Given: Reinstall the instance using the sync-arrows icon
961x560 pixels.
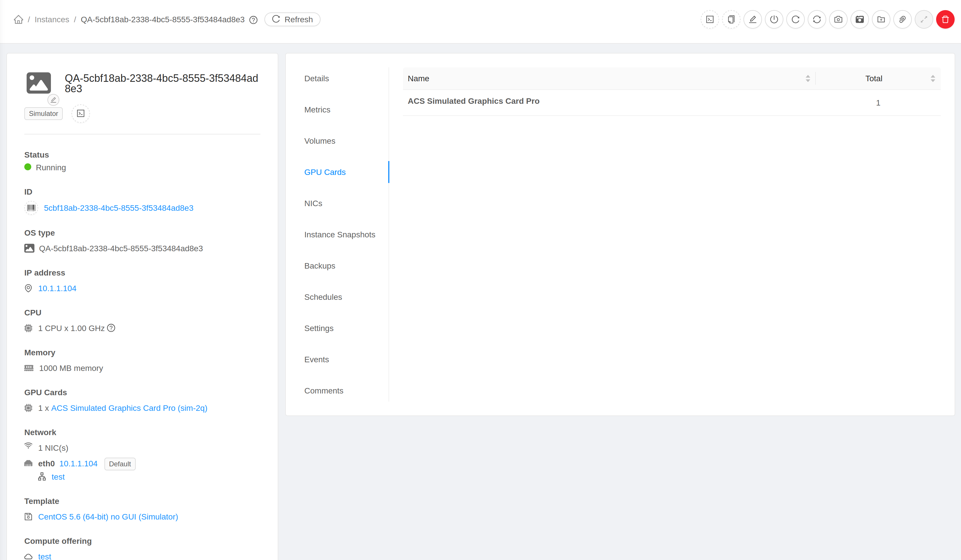Looking at the screenshot, I should pyautogui.click(x=817, y=19).
